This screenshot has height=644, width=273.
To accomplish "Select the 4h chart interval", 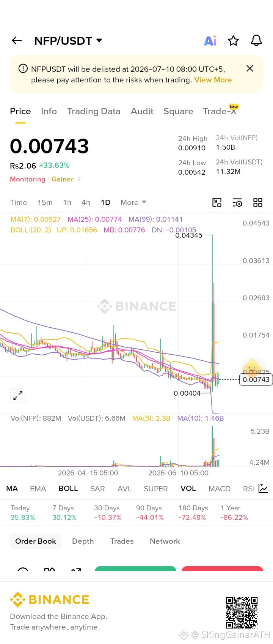I will point(86,202).
